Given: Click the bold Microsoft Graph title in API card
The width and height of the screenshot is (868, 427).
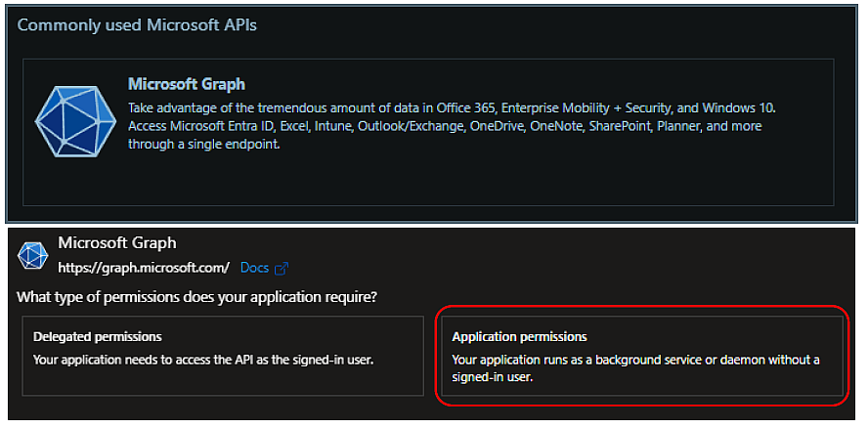Looking at the screenshot, I should 186,84.
